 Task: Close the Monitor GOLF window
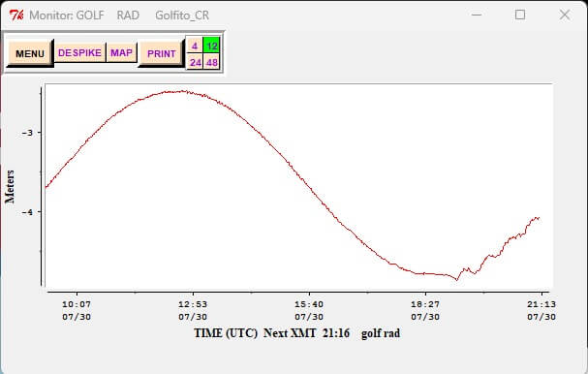565,15
